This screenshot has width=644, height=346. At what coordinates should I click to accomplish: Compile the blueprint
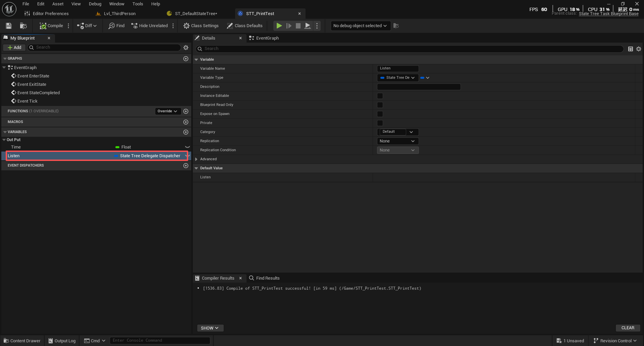click(51, 26)
